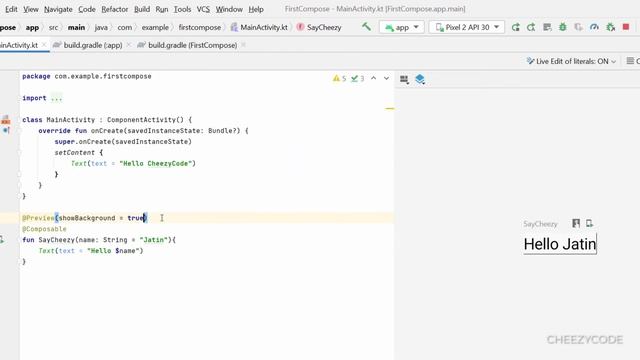This screenshot has height=360, width=640.
Task: Open the Window menu
Action: [x=229, y=9]
